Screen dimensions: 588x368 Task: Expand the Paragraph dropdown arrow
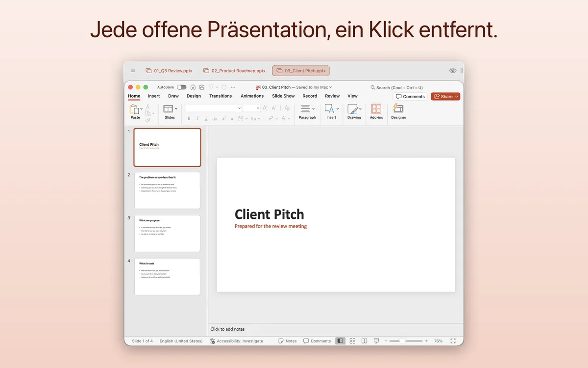[314, 108]
